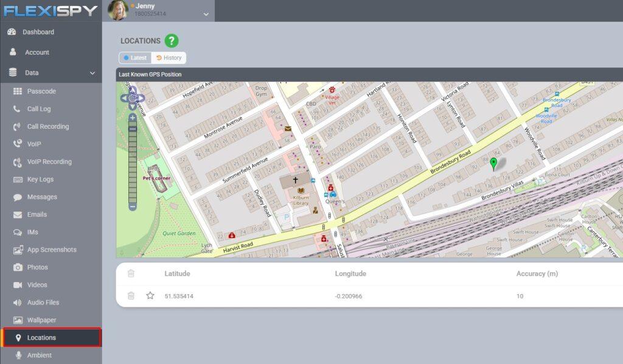Pan the map down arrow
Screen dimensions: 623x364
133,106
